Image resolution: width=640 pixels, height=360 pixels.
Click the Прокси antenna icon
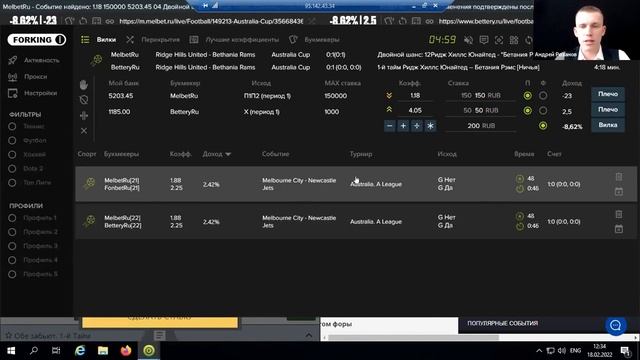[13, 77]
